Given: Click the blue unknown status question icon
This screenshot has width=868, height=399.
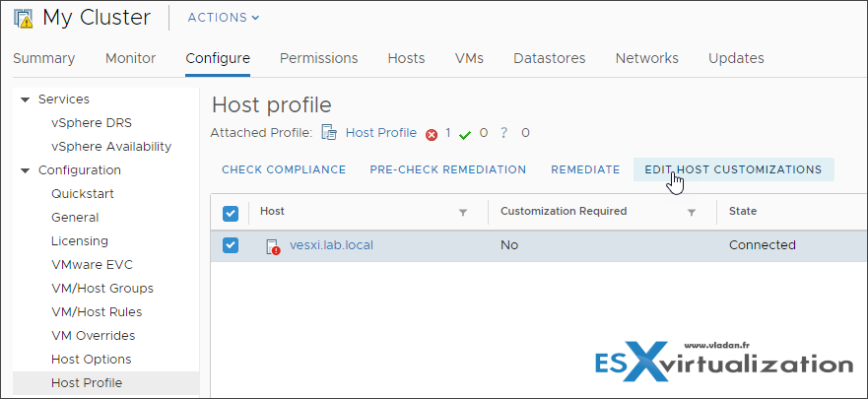Looking at the screenshot, I should click(503, 133).
